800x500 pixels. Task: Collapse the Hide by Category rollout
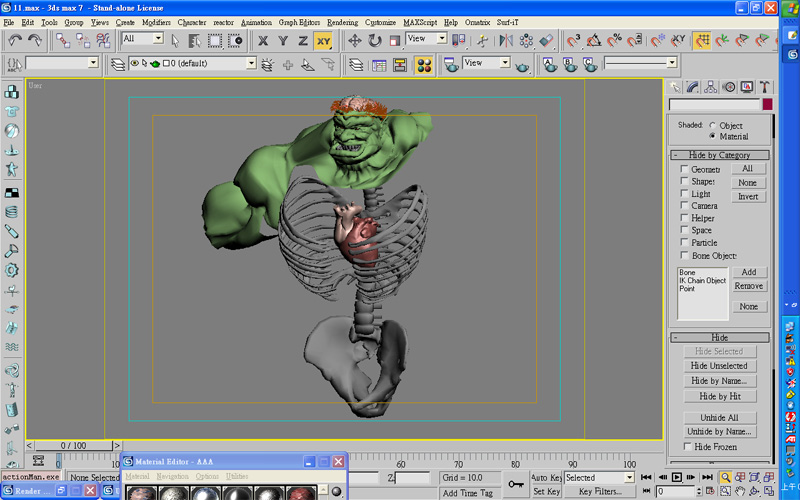[x=719, y=155]
